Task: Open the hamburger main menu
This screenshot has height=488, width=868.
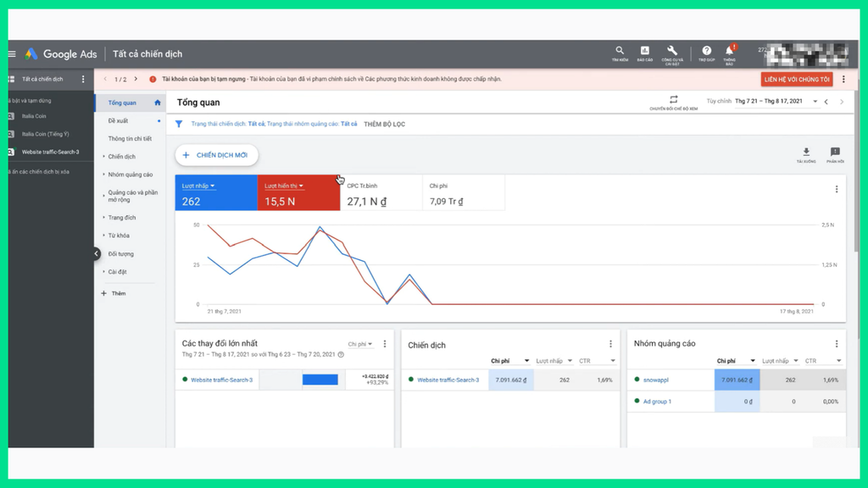Action: pos(12,53)
